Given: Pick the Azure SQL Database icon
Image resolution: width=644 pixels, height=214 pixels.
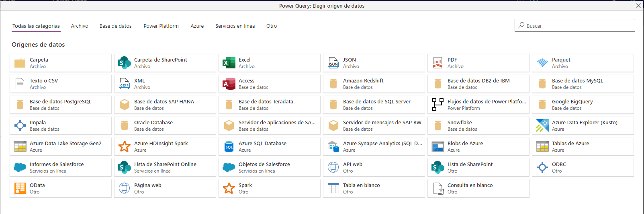Looking at the screenshot, I should 229,146.
